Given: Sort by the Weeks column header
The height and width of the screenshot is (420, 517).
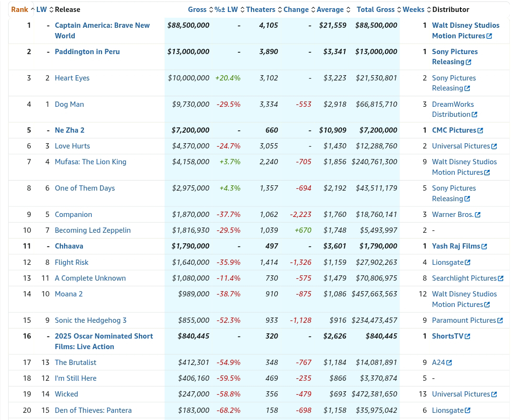Looking at the screenshot, I should (x=417, y=10).
